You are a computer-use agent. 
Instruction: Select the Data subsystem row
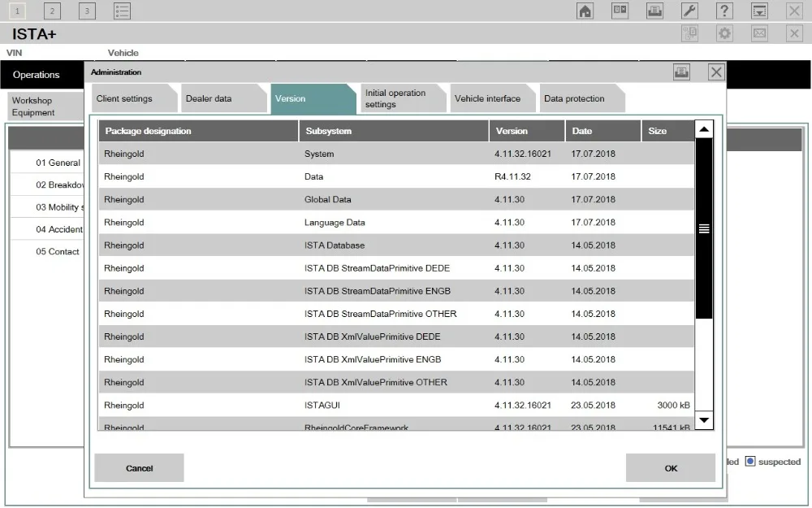(396, 176)
